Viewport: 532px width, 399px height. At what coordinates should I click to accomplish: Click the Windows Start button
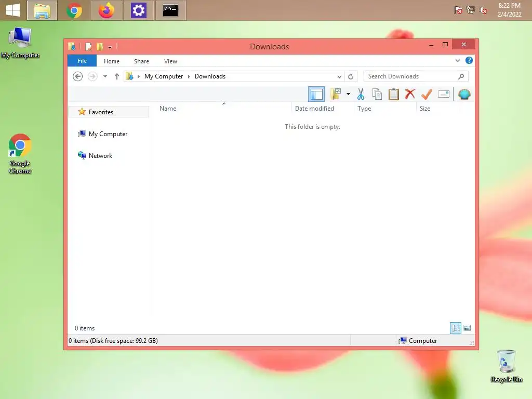(x=13, y=10)
